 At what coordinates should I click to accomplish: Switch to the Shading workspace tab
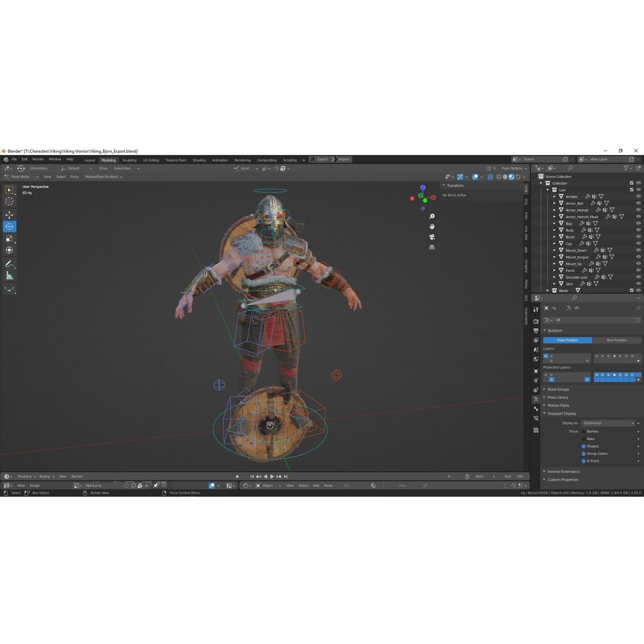[x=199, y=160]
